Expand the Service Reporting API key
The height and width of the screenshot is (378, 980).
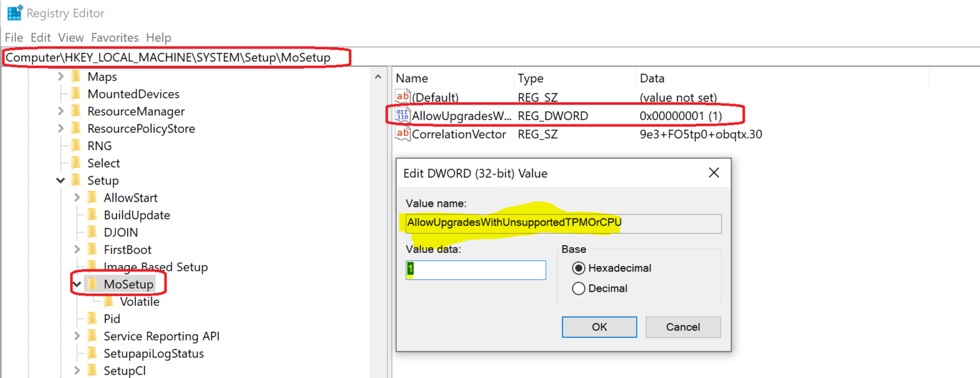pos(77,335)
